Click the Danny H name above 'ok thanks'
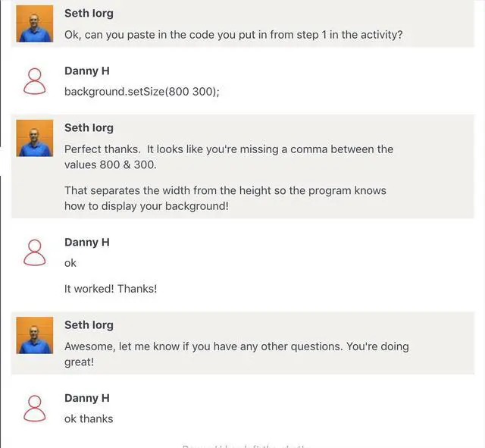 coord(87,398)
